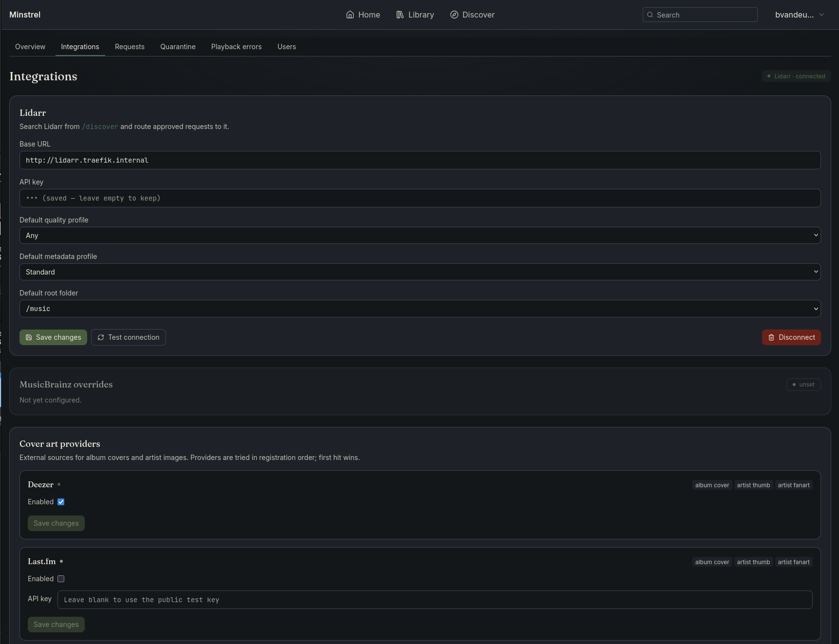The height and width of the screenshot is (644, 839).
Task: Click the Test connection button
Action: [x=129, y=337]
